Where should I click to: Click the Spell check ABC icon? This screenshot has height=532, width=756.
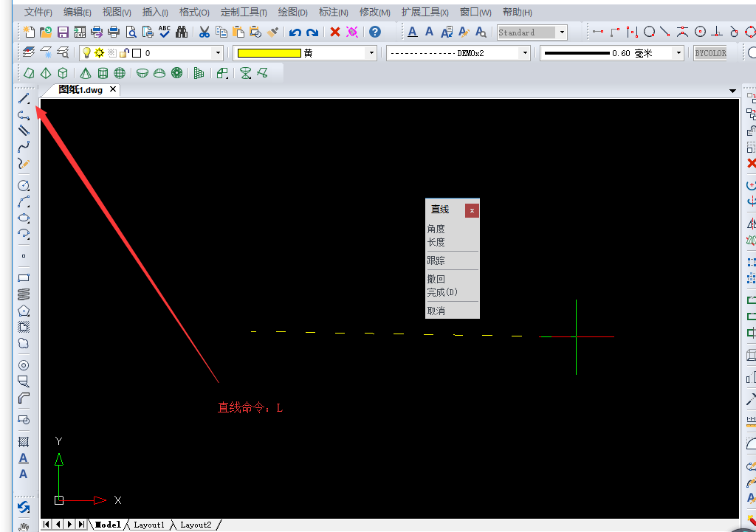click(x=165, y=32)
